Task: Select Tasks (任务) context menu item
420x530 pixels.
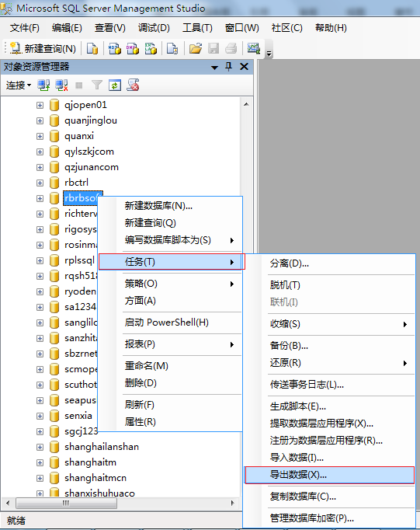Action: pyautogui.click(x=170, y=262)
